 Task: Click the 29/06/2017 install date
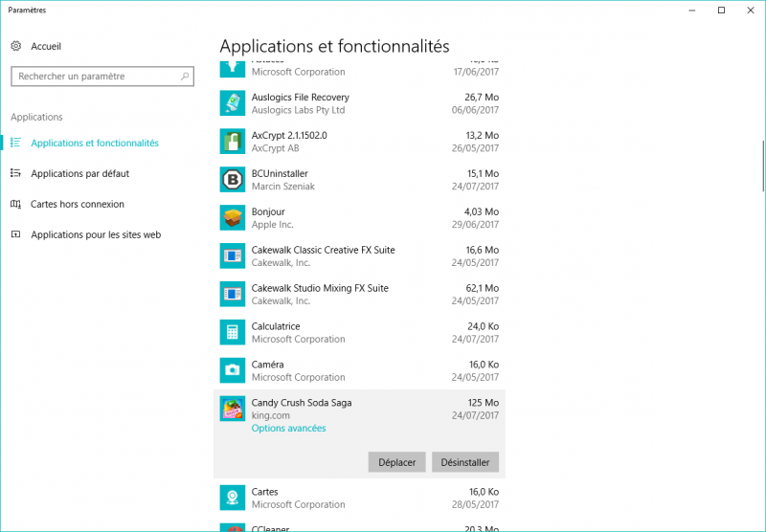pos(475,225)
